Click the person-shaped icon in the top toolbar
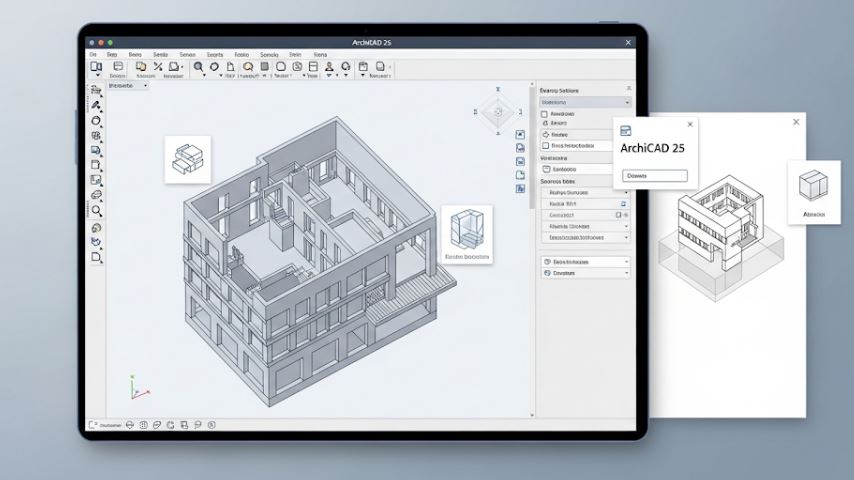Screen dimensions: 854x480 [x=329, y=66]
